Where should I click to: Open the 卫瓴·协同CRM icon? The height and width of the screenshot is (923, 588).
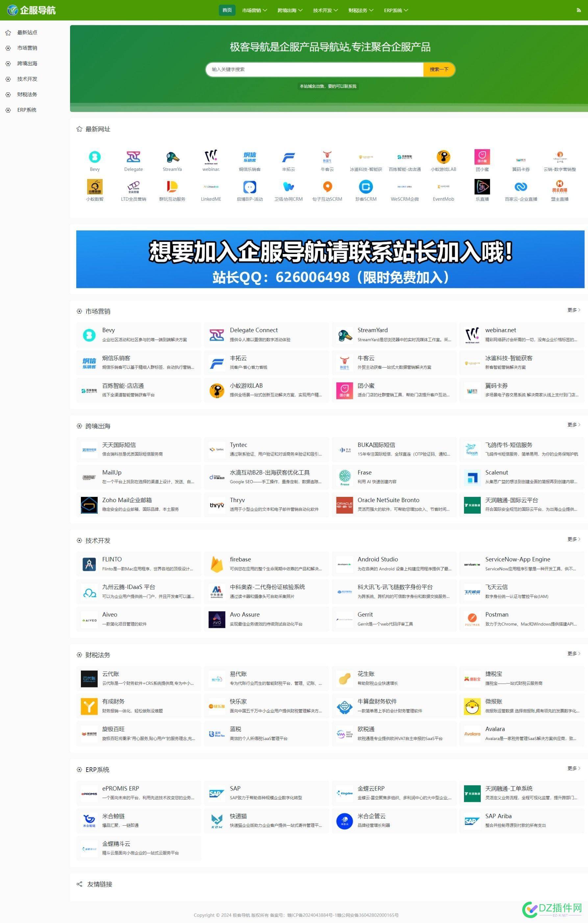click(288, 187)
